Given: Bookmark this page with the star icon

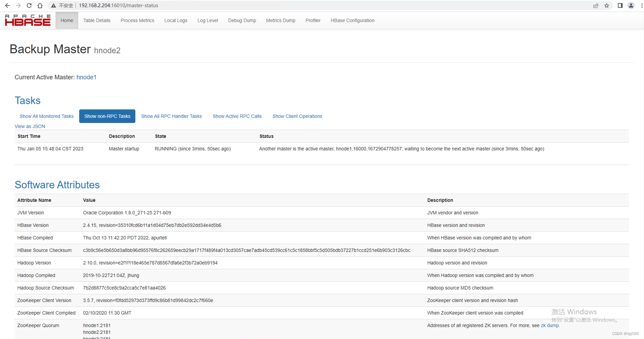Looking at the screenshot, I should (607, 5).
